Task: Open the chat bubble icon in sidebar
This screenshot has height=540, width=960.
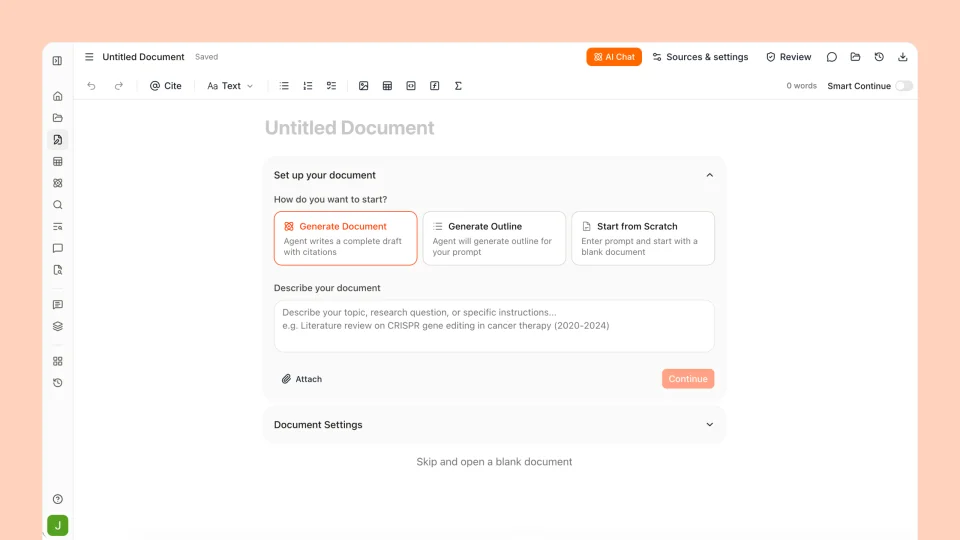Action: click(58, 248)
